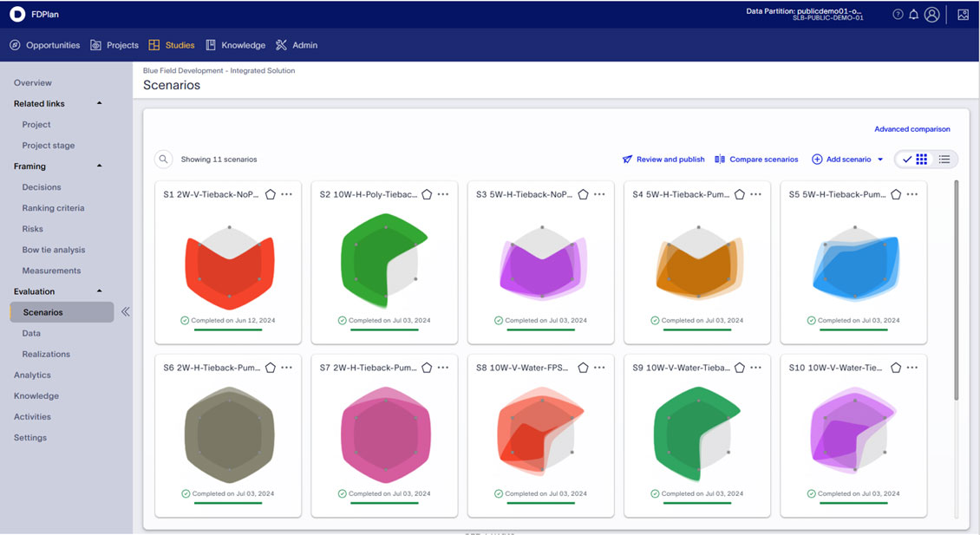
Task: Switch to list view toggle
Action: 944,160
